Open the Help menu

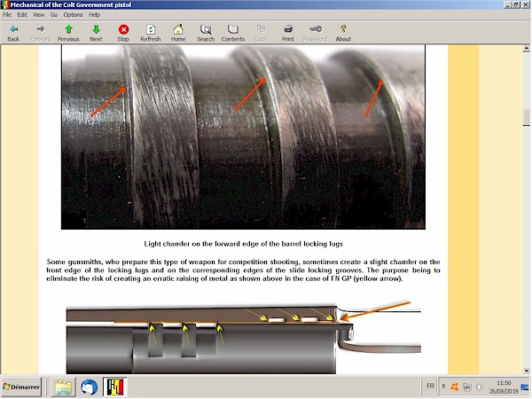[94, 14]
